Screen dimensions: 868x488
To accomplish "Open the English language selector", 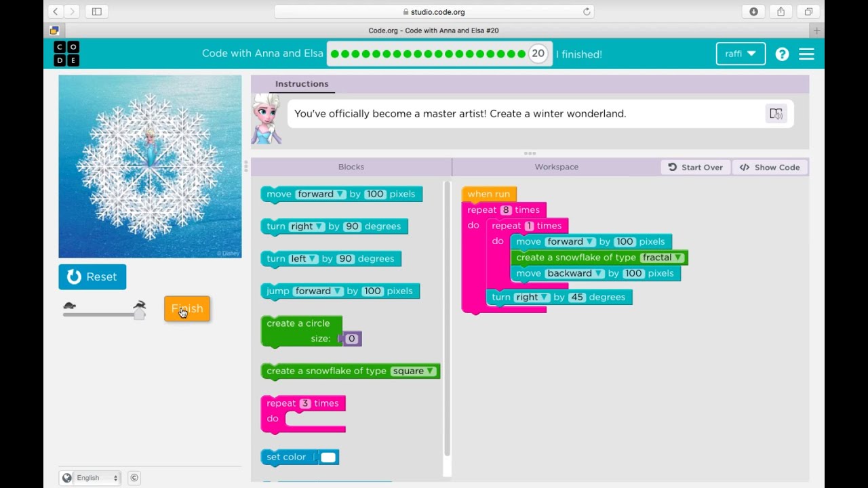I will click(96, 478).
